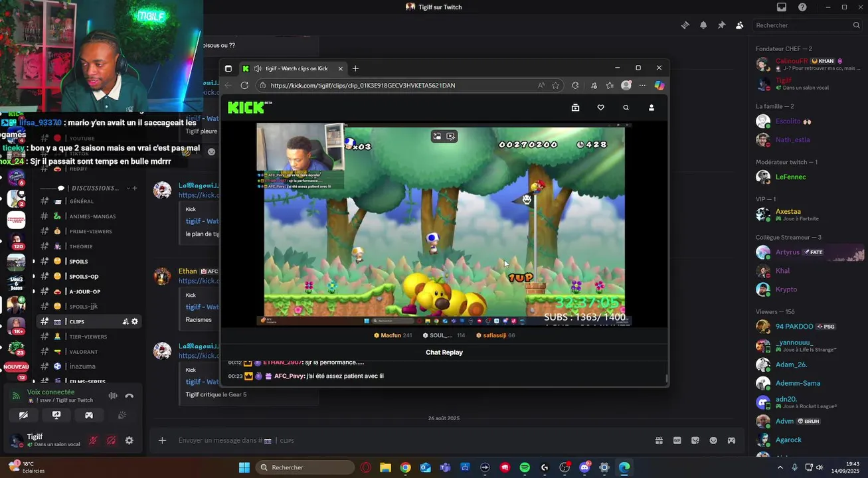Click the Kick URL address bar

click(398, 86)
